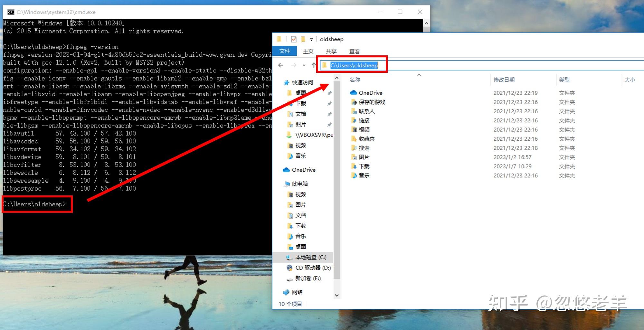Click the 快速访问 star icon

click(x=287, y=83)
